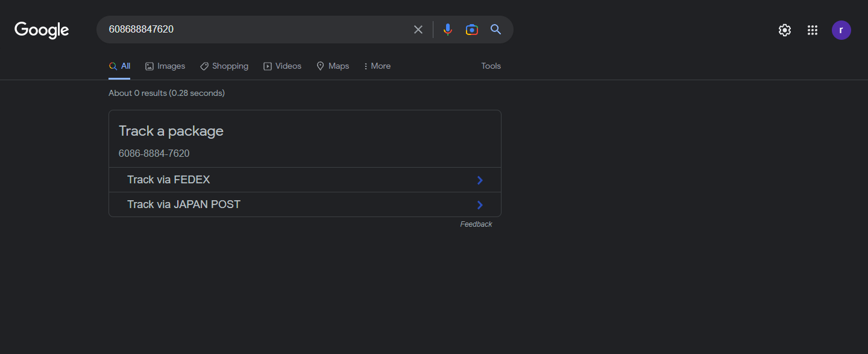Open Track via JAPAN POST link
Viewport: 868px width, 354px height.
pos(305,204)
